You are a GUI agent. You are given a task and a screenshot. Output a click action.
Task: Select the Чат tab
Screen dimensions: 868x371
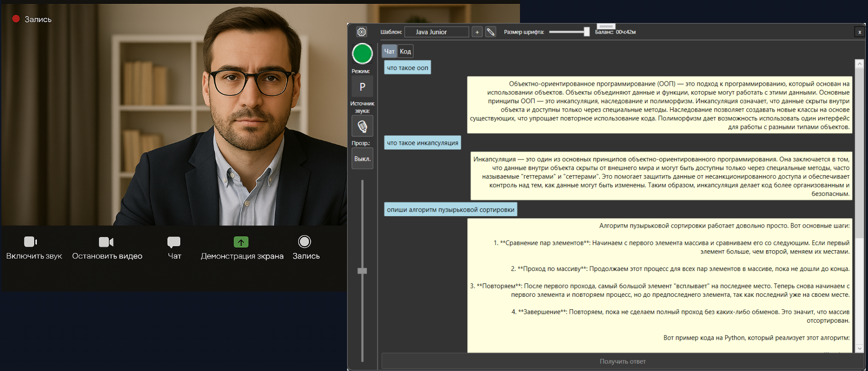point(389,51)
